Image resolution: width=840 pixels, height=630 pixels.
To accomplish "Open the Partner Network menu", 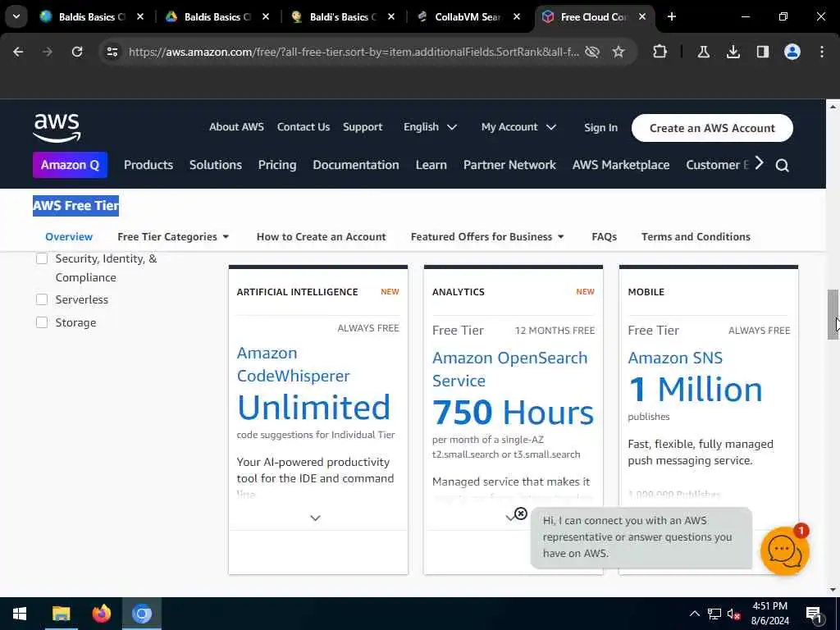I will click(509, 165).
